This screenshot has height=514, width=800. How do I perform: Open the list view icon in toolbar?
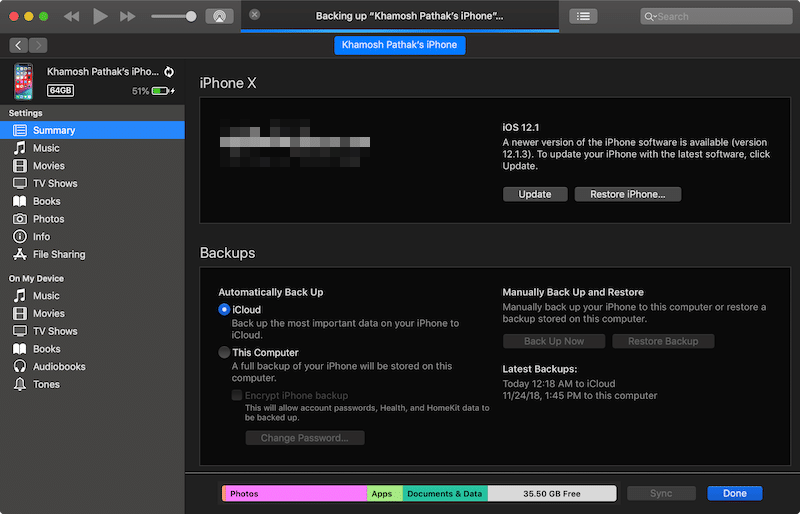click(583, 16)
